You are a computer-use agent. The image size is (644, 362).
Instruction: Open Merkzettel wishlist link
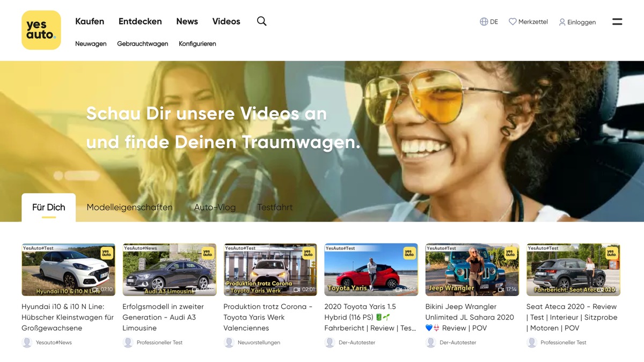[533, 22]
